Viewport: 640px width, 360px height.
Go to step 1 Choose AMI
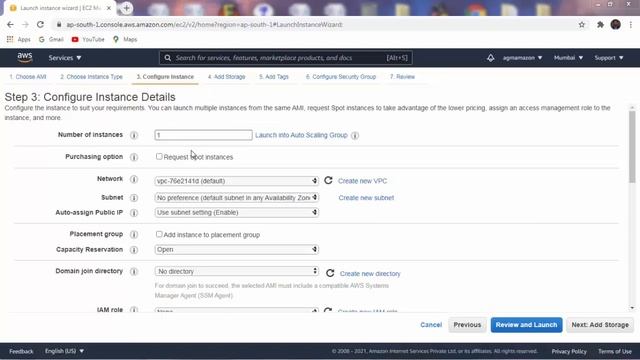(28, 77)
